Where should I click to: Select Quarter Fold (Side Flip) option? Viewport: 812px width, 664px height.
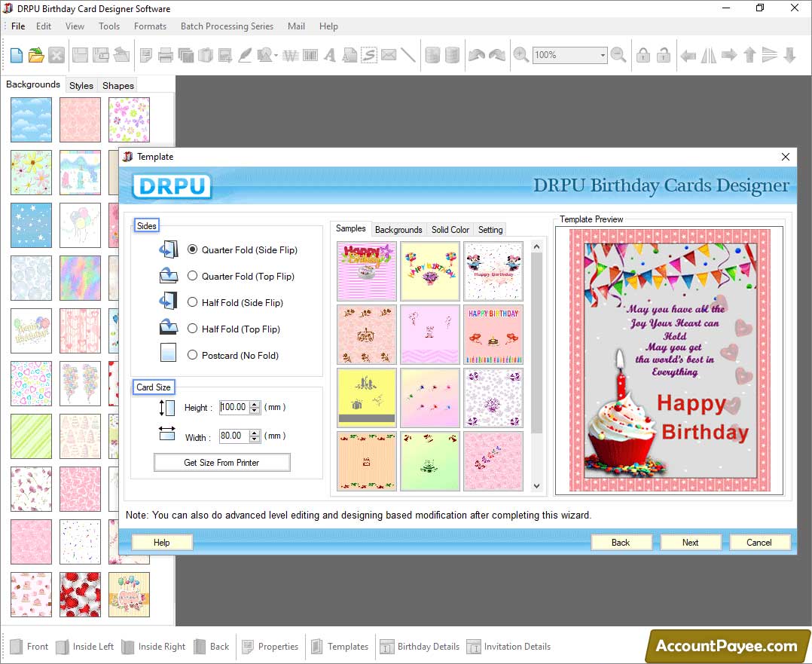pyautogui.click(x=192, y=249)
